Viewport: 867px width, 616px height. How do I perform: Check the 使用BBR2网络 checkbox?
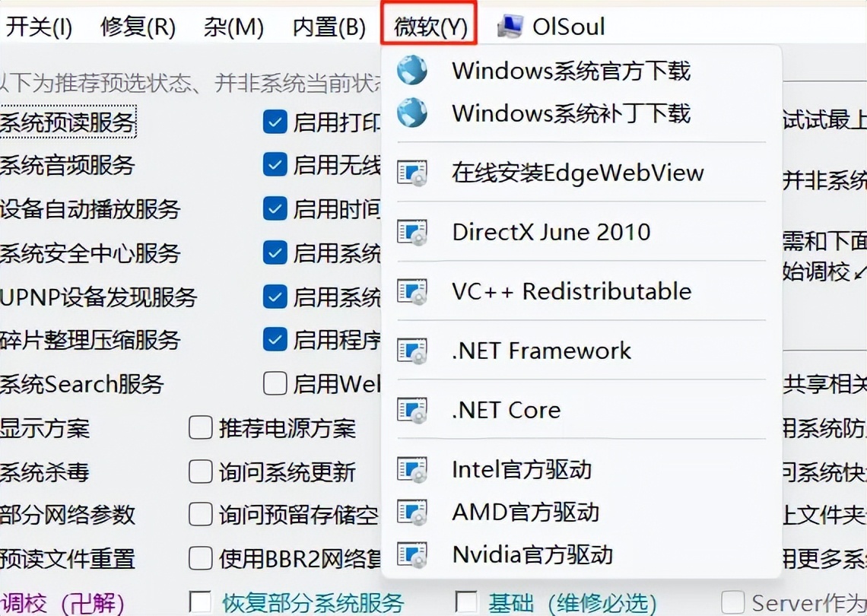pyautogui.click(x=200, y=558)
